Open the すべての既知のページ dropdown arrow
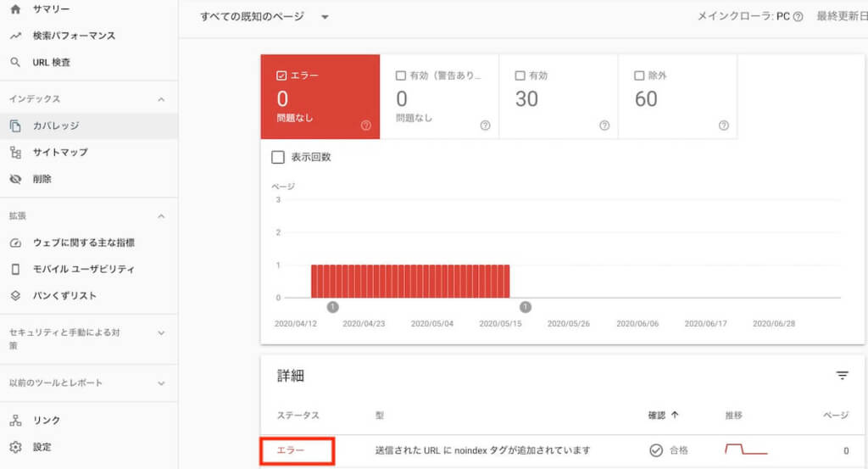Viewport: 868px width, 469px height. pos(325,17)
